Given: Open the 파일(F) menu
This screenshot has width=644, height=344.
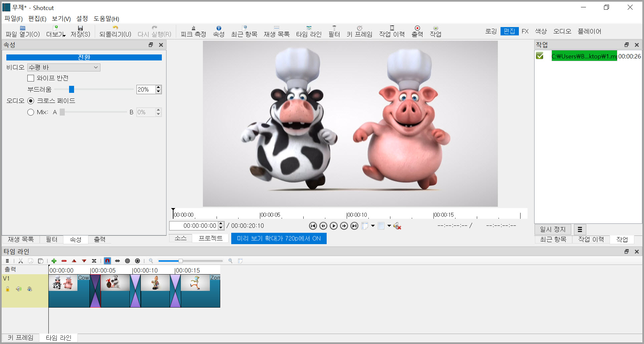Looking at the screenshot, I should 14,19.
